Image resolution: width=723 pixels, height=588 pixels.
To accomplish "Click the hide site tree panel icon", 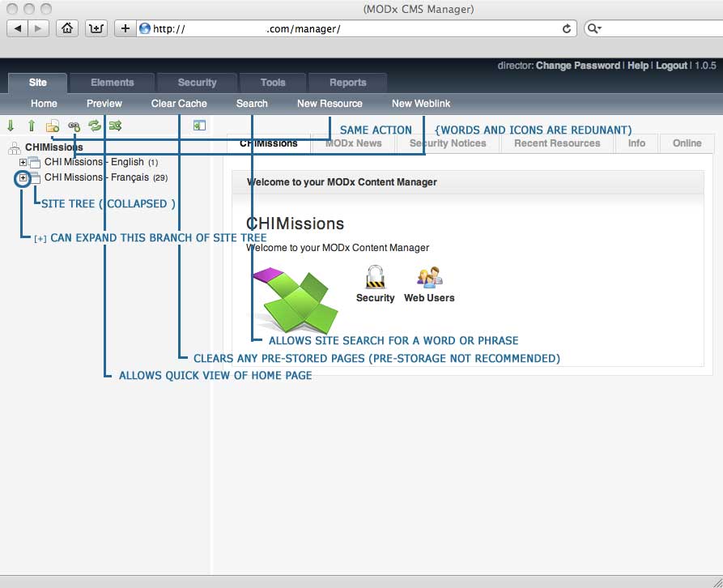I will click(199, 126).
